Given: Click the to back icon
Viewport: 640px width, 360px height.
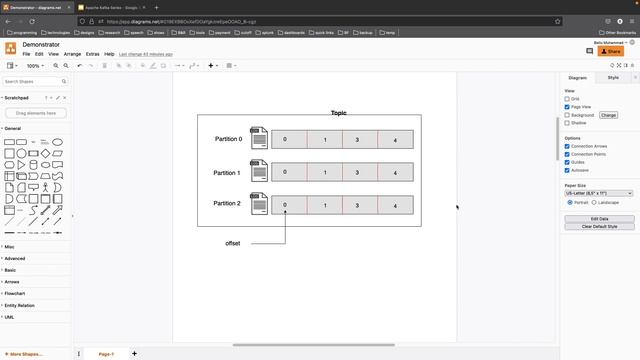Looking at the screenshot, I should [129, 65].
